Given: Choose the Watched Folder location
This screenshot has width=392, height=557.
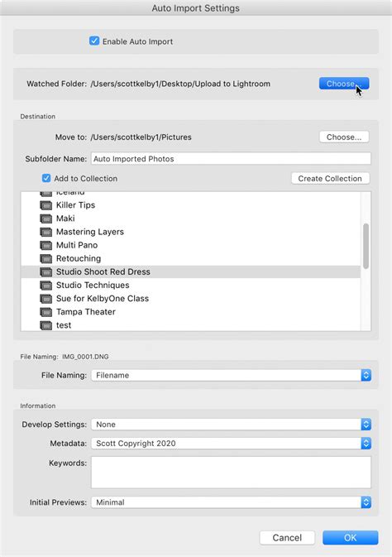Looking at the screenshot, I should tap(344, 84).
